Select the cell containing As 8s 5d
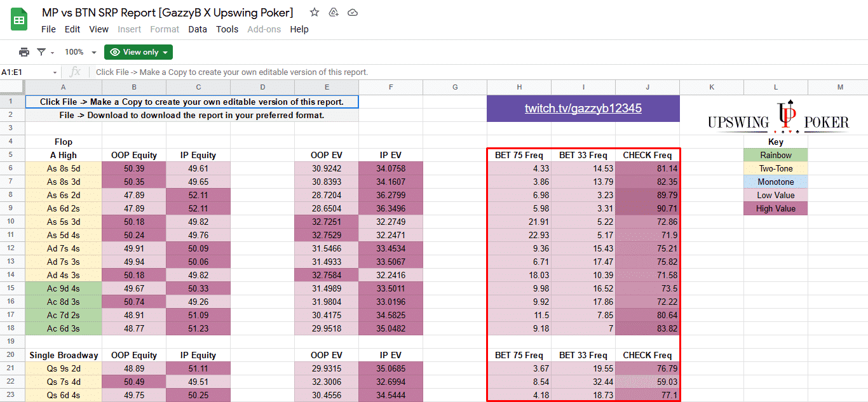 [x=63, y=168]
